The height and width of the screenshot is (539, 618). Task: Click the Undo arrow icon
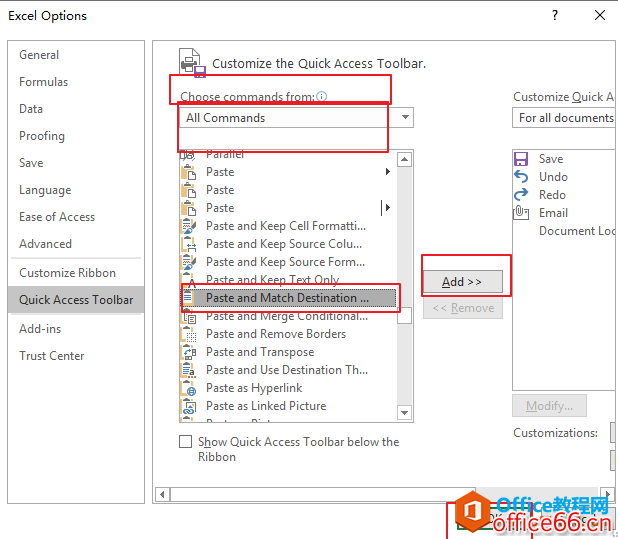[x=521, y=177]
